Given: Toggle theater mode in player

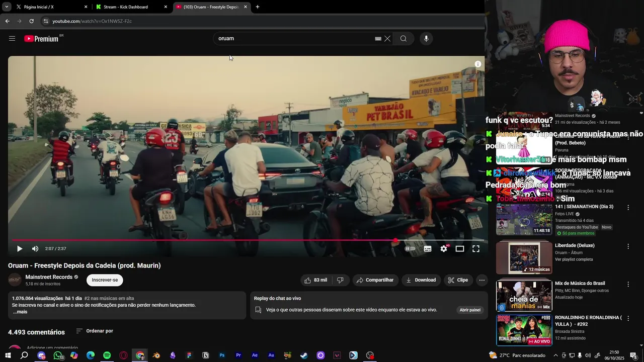Looking at the screenshot, I should point(460,249).
